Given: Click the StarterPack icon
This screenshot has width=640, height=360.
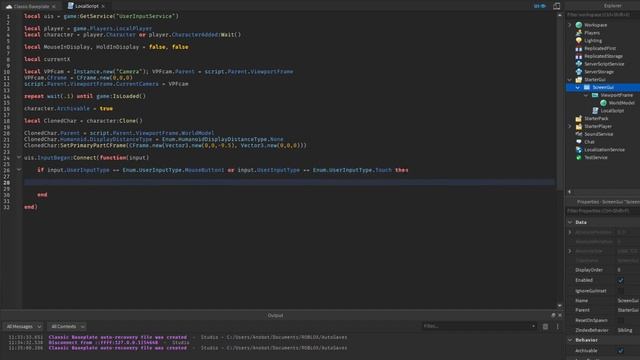Looking at the screenshot, I should pyautogui.click(x=578, y=118).
